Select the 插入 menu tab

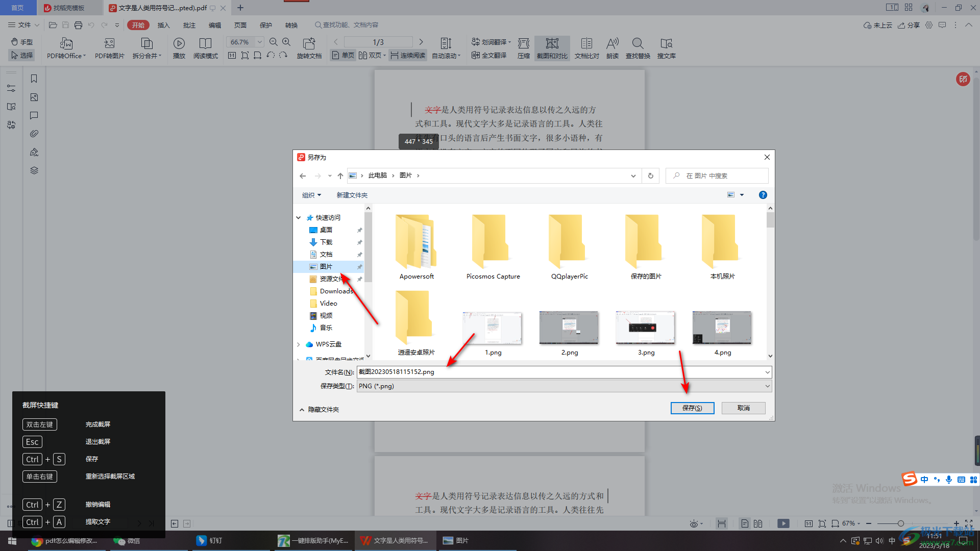(163, 25)
